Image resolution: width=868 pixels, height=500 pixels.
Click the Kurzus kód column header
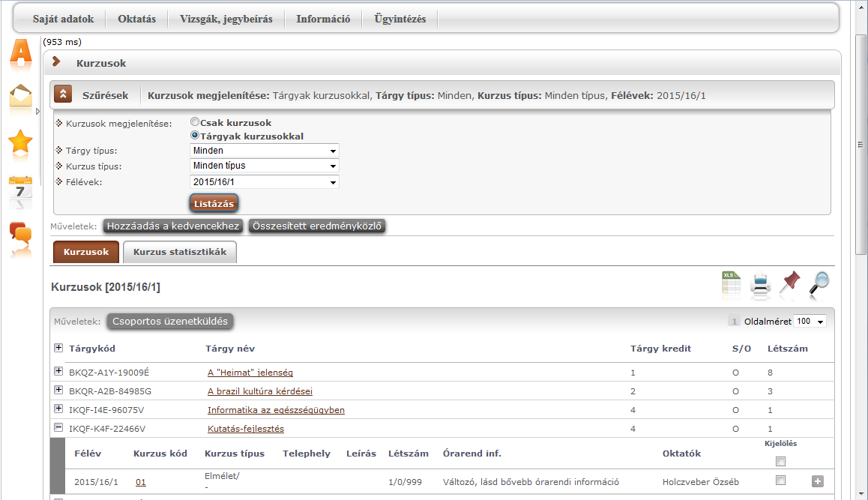pyautogui.click(x=160, y=454)
